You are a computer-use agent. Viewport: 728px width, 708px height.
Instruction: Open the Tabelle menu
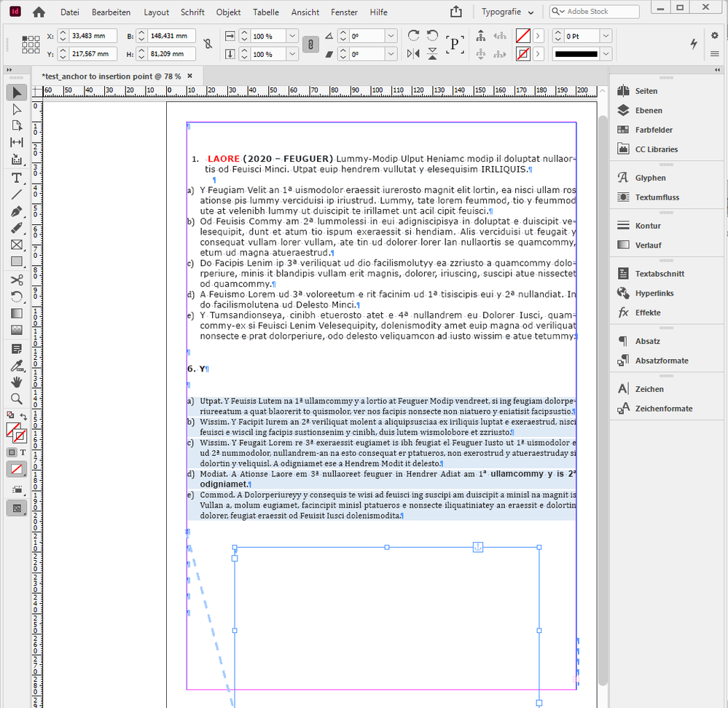[266, 12]
